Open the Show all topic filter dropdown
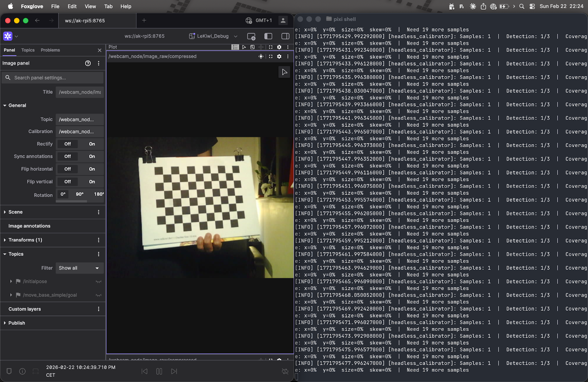This screenshot has height=382, width=588. pos(79,268)
